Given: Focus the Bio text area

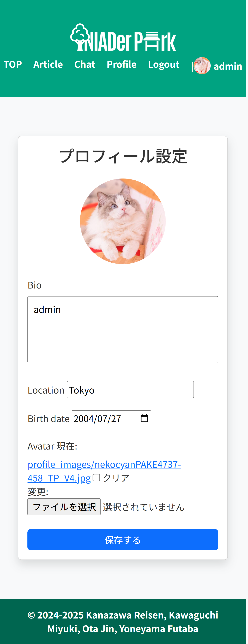Looking at the screenshot, I should [123, 329].
